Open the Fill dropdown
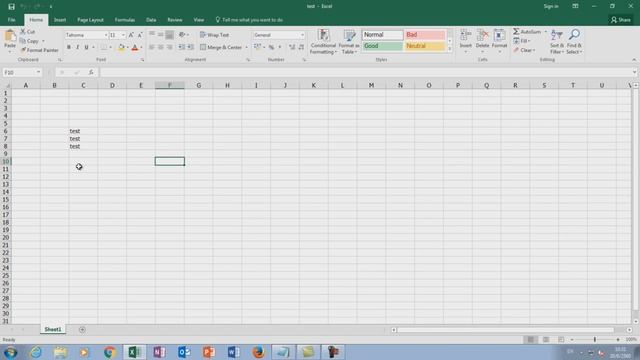Viewport: 640px width, 360px height. (522, 41)
